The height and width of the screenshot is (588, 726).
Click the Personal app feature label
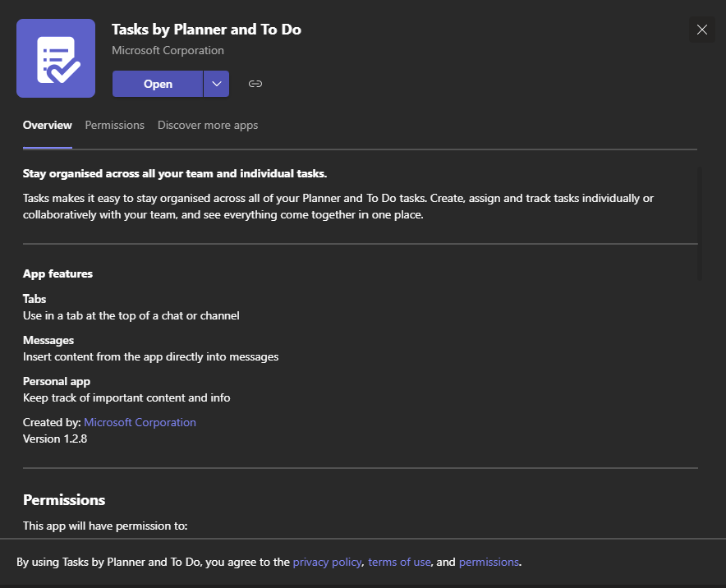pyautogui.click(x=57, y=381)
